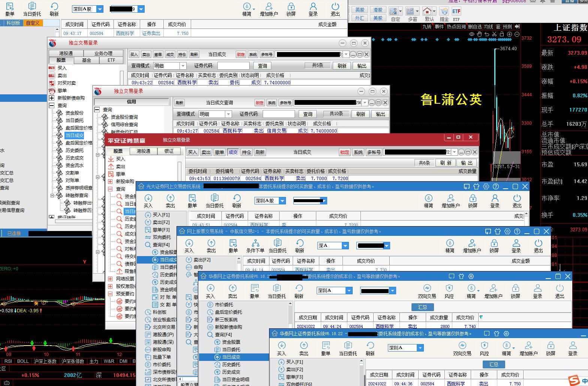Click 查询 button in the 共5条 window
The height and width of the screenshot is (386, 588).
[262, 66]
